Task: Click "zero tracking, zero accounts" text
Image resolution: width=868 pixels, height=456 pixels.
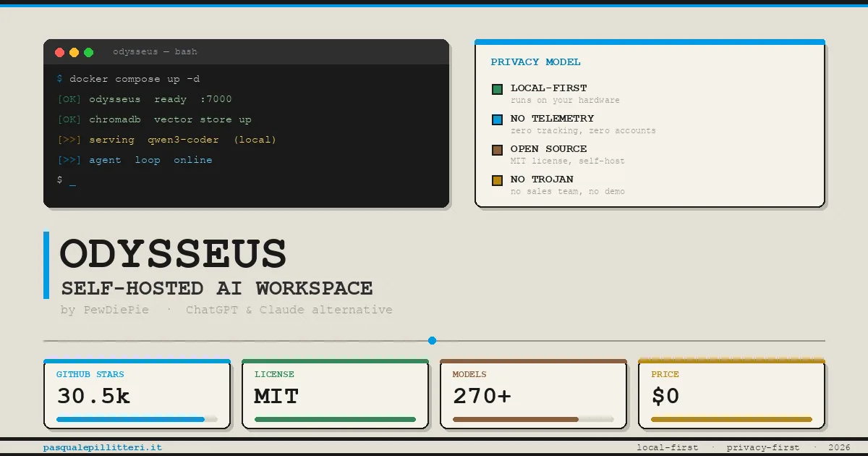Action: point(583,131)
